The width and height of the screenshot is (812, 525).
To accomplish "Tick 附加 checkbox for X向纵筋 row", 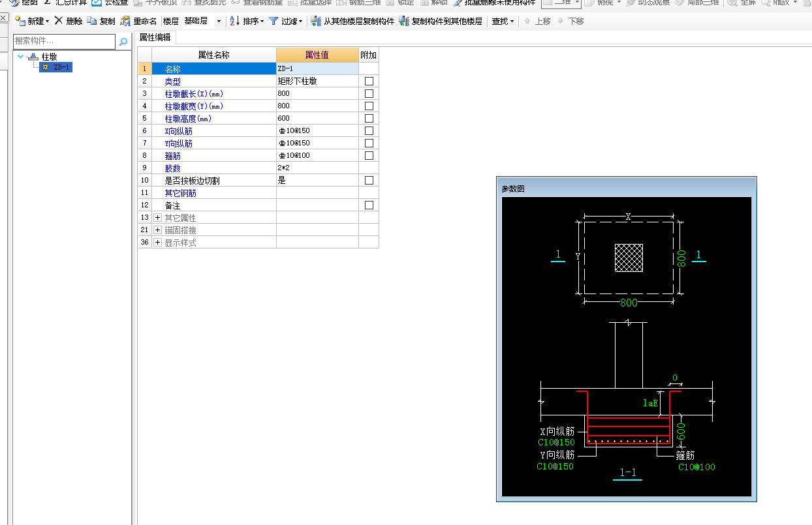I will (x=369, y=131).
